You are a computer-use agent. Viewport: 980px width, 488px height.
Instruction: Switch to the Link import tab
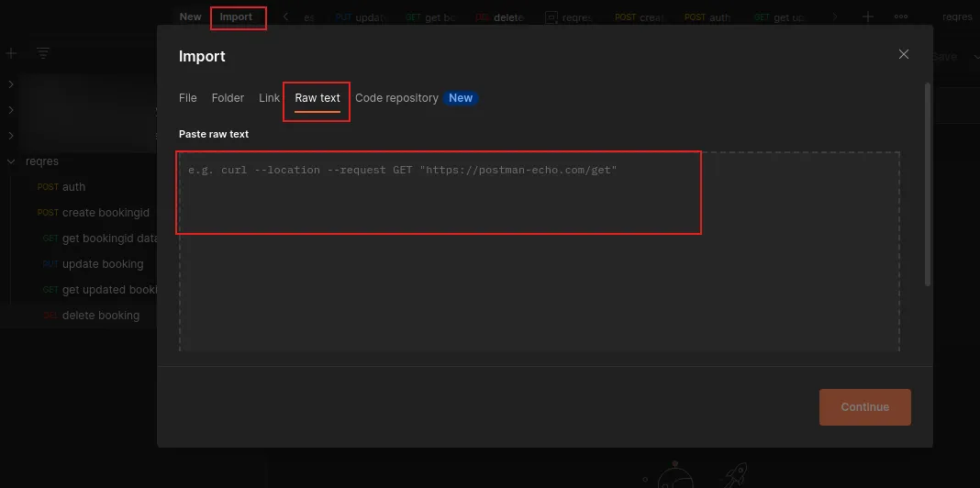[x=270, y=98]
